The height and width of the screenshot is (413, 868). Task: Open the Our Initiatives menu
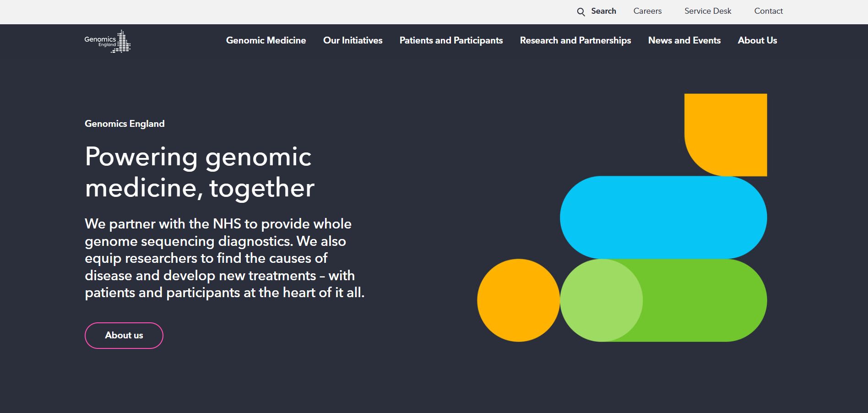353,40
